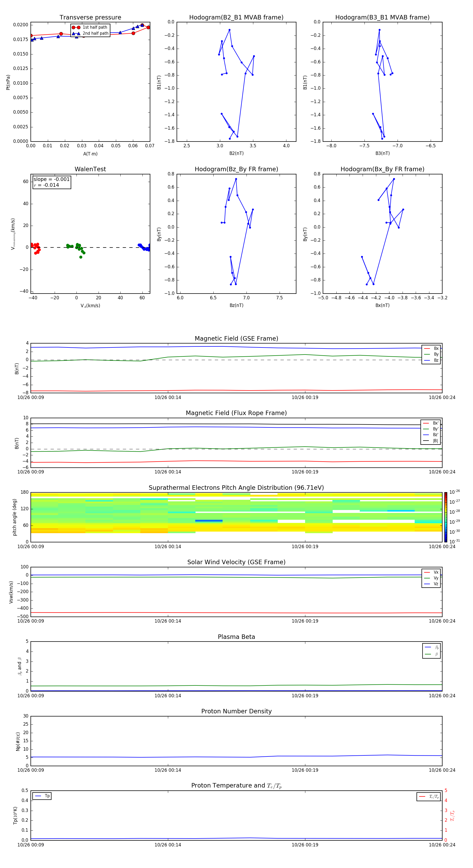Click the 'Solar Wind Velocity (GSE Frame)' title
Image resolution: width=473 pixels, height=868 pixels.
[236, 562]
